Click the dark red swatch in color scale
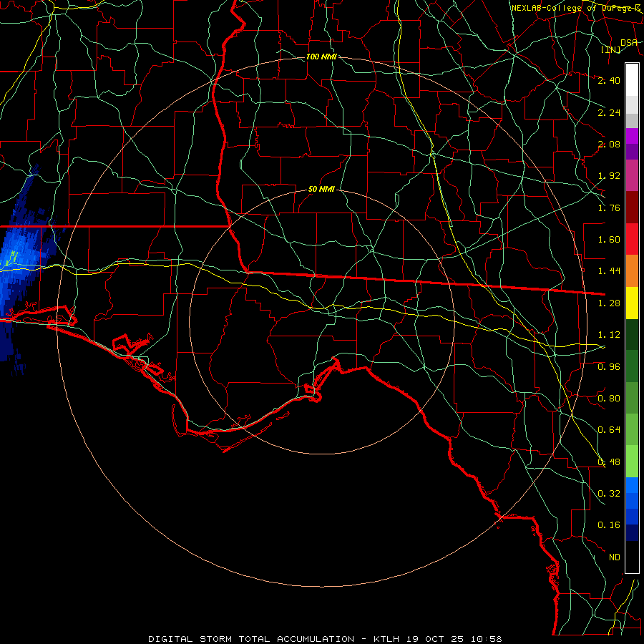Viewport: 644px width, 644px height. (632, 208)
